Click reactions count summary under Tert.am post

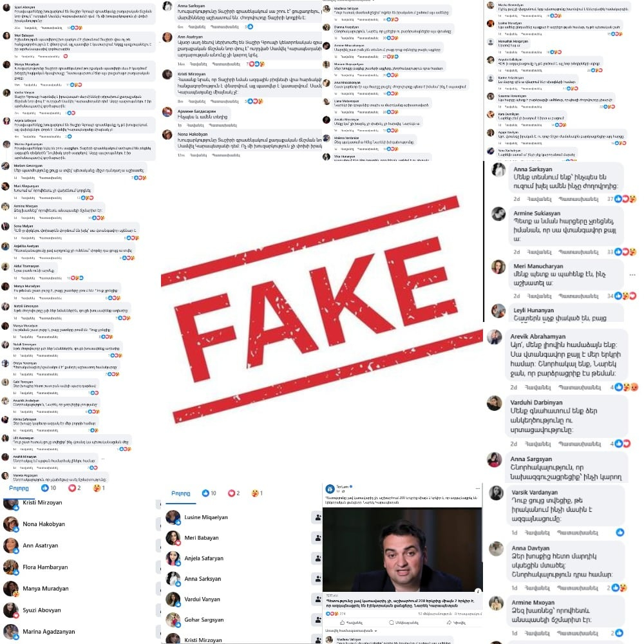(336, 614)
